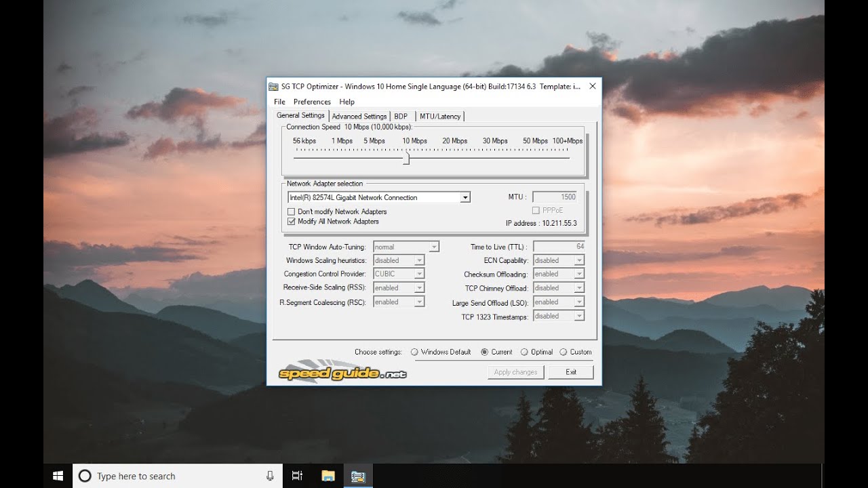The image size is (868, 488).
Task: Open the network adapter selection dropdown
Action: tap(465, 198)
